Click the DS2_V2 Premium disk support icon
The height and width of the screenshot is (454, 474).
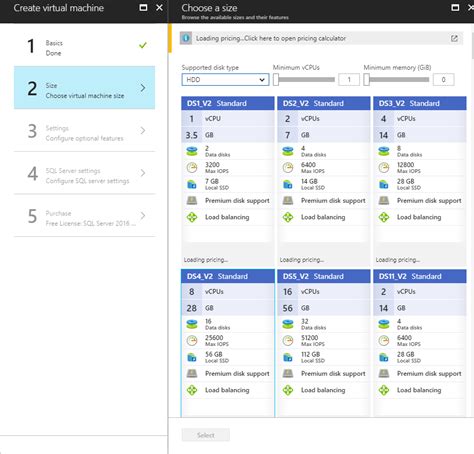[288, 200]
